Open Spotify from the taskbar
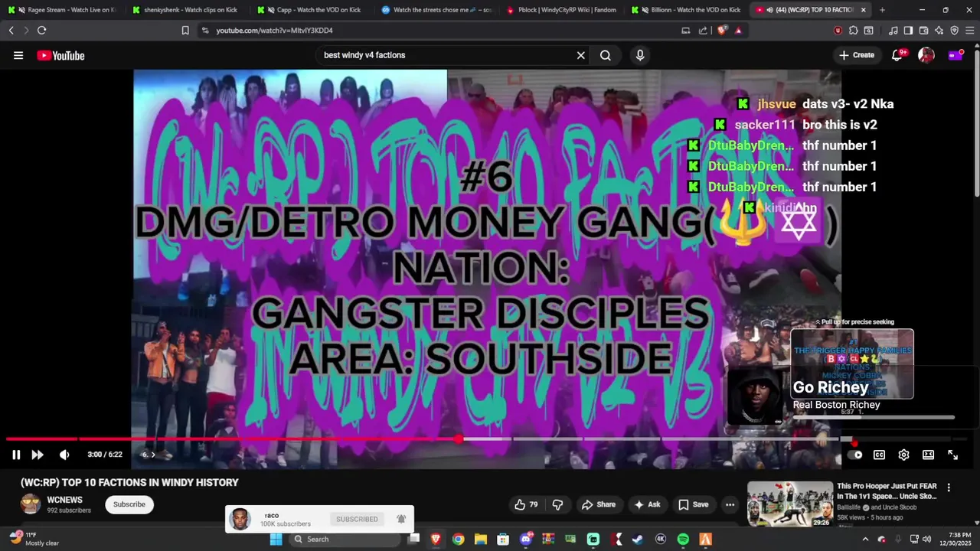The image size is (980, 551). pos(683,539)
